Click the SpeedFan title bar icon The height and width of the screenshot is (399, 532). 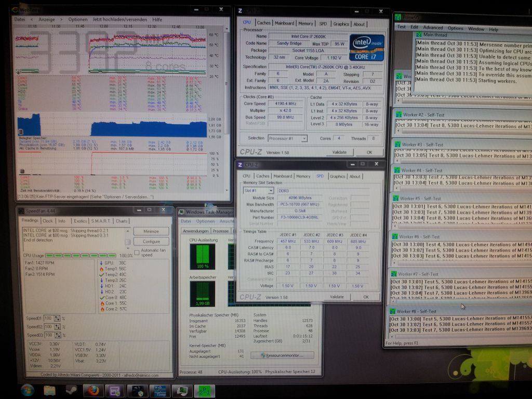(21, 211)
